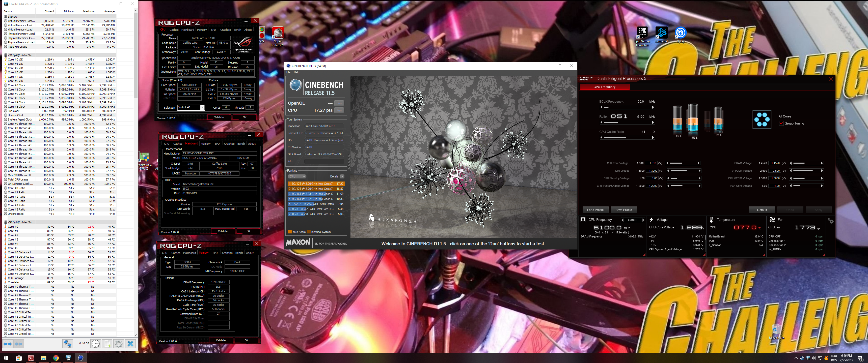The height and width of the screenshot is (363, 868).
Task: Open Cinebench File menu
Action: tap(288, 72)
